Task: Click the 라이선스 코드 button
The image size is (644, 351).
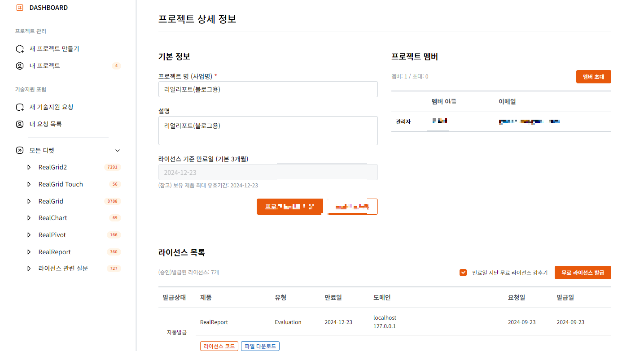Action: coord(219,346)
